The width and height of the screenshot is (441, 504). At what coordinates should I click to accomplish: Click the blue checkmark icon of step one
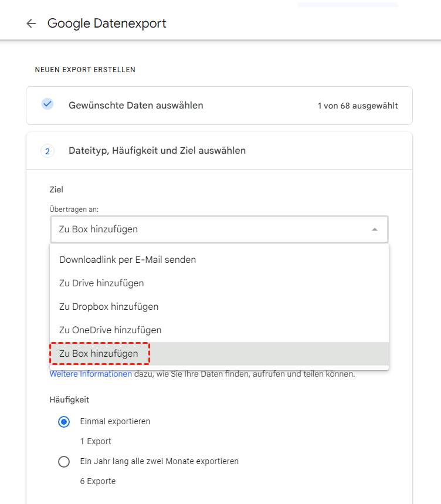point(48,104)
